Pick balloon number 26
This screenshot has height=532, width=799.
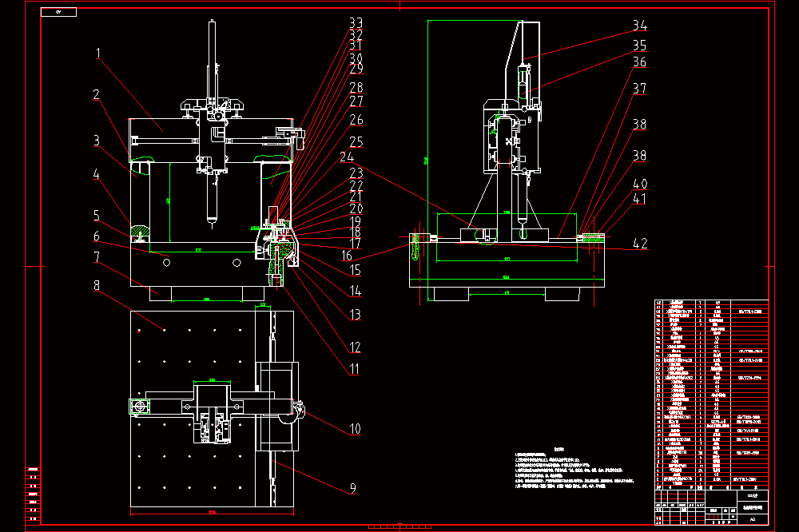click(356, 119)
